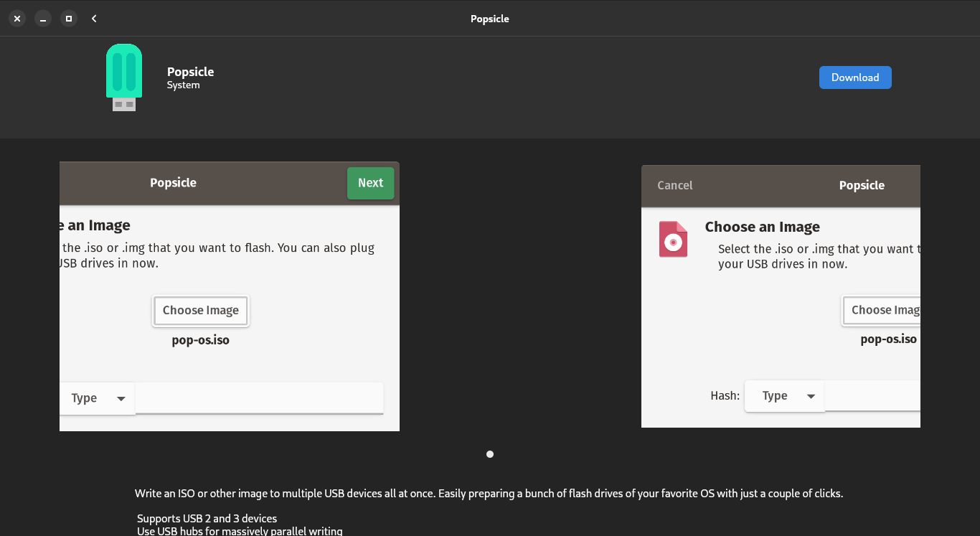Viewport: 980px width, 536px height.
Task: Click the carousel page indicator dot
Action: click(x=490, y=453)
